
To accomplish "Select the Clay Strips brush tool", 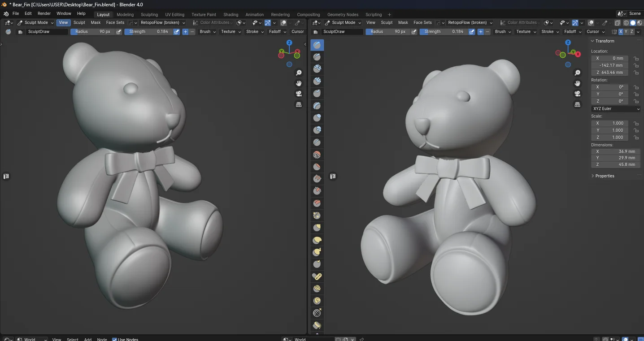I will (317, 81).
